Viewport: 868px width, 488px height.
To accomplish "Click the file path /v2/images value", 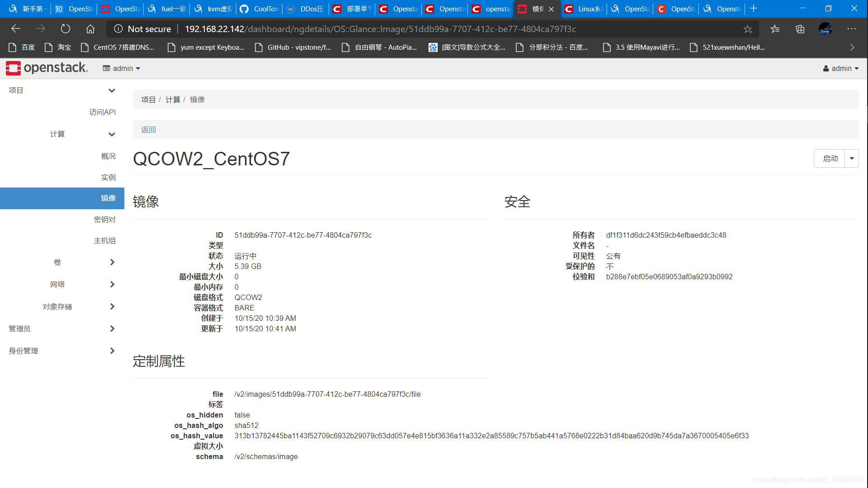I will [327, 394].
